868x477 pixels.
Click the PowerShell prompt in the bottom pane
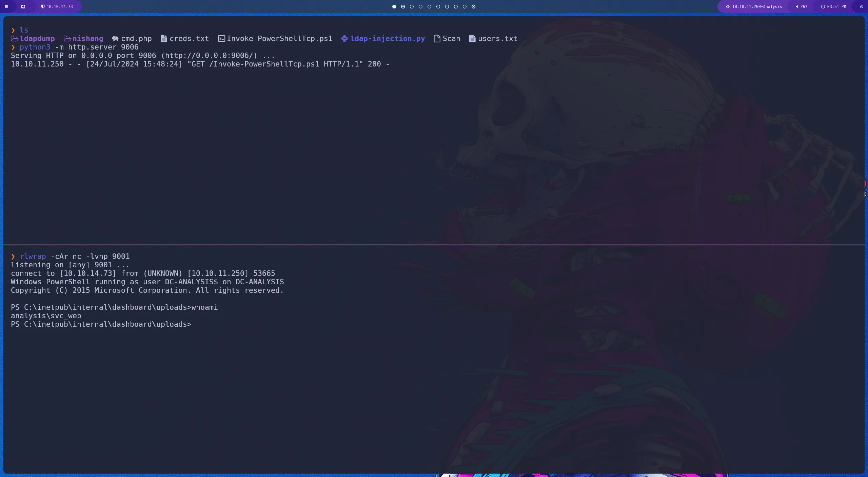pos(100,324)
